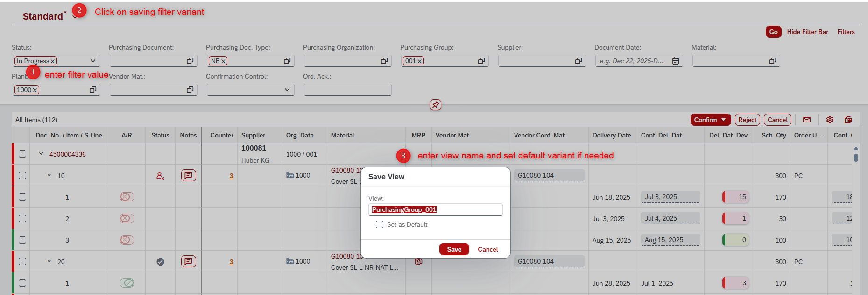Open notes icon for item 10
Image resolution: width=868 pixels, height=295 pixels.
pyautogui.click(x=188, y=175)
